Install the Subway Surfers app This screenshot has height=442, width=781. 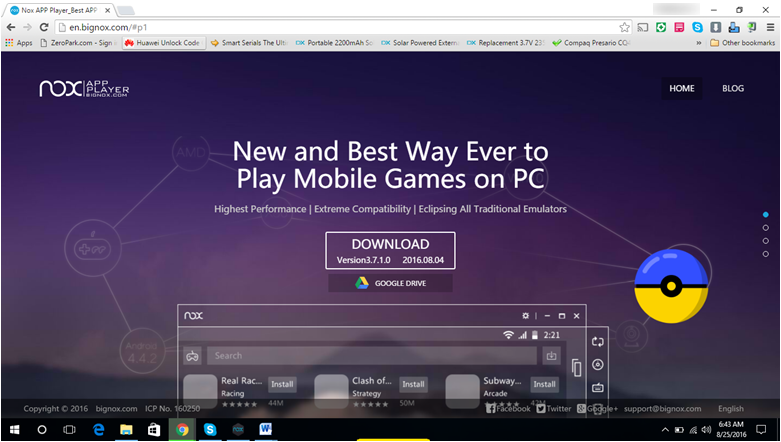pyautogui.click(x=544, y=384)
